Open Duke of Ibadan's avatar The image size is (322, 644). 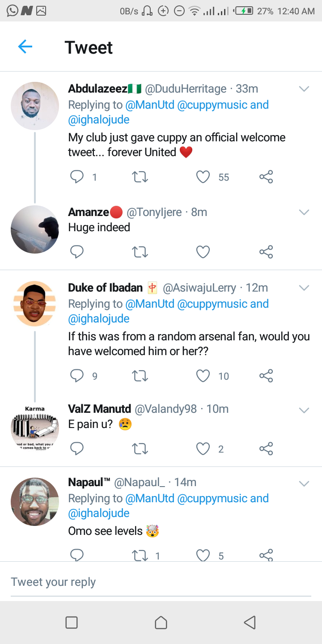[35, 304]
